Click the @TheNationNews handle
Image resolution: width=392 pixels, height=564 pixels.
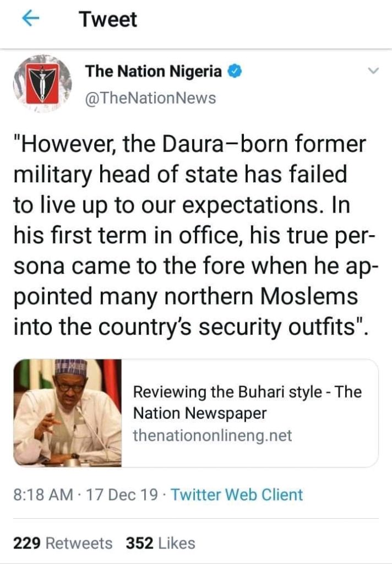(x=150, y=99)
